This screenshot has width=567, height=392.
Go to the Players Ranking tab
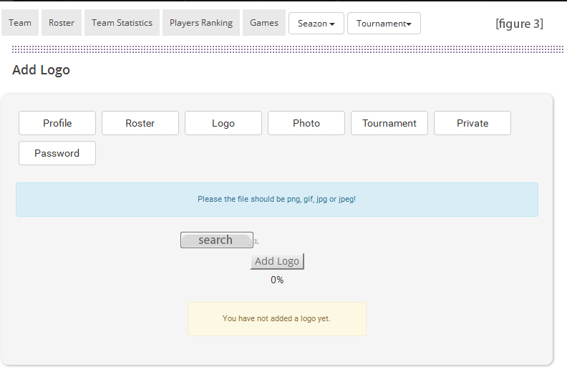coord(201,23)
